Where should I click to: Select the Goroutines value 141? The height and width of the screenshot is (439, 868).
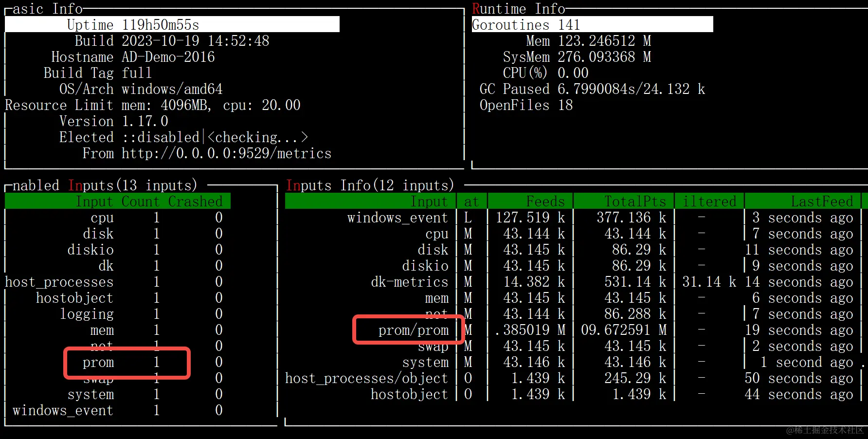(569, 24)
